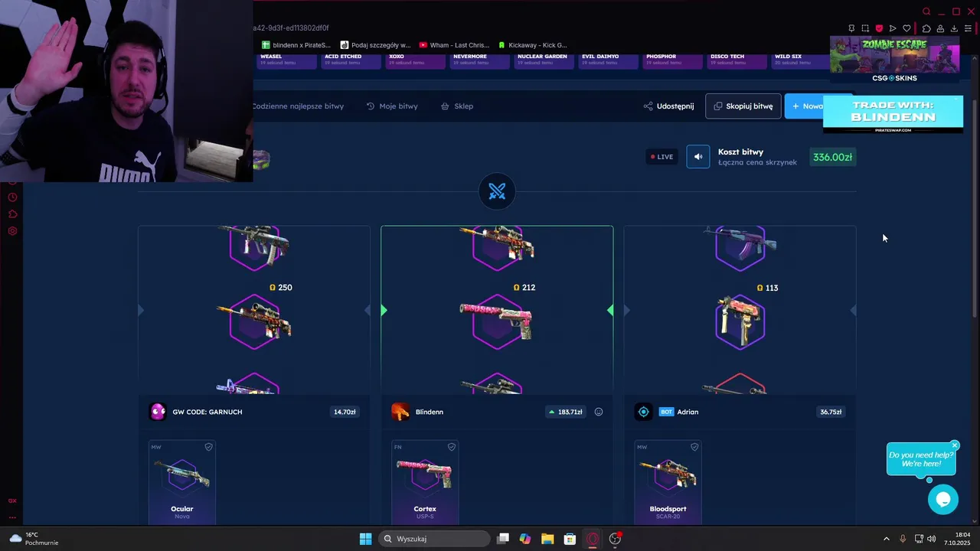Click the 183.71zł Blindenn total
This screenshot has height=551, width=980.
pos(566,412)
